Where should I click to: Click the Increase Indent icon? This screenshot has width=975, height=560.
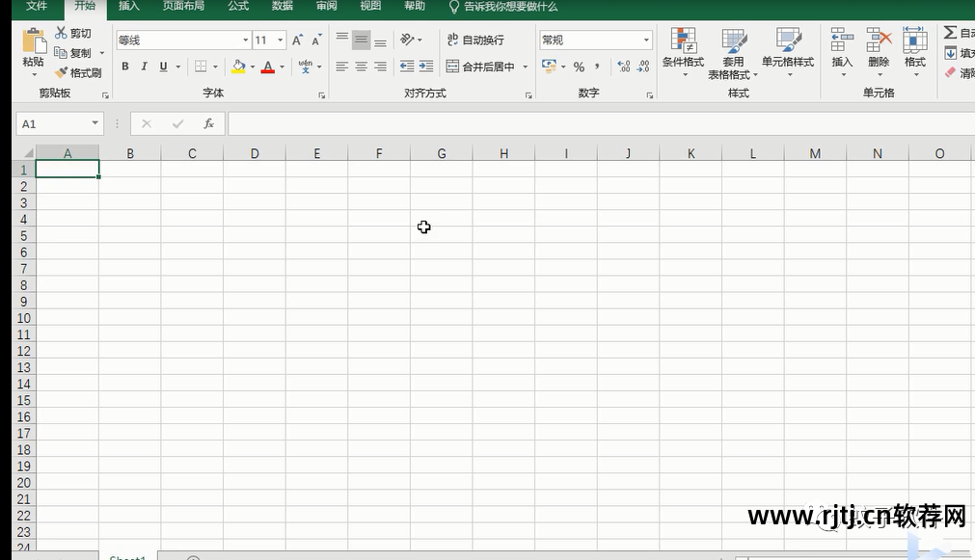pyautogui.click(x=426, y=67)
